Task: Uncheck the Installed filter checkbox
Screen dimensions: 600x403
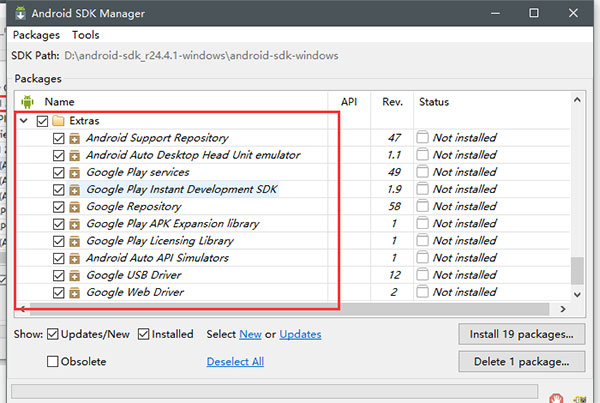Action: point(145,334)
